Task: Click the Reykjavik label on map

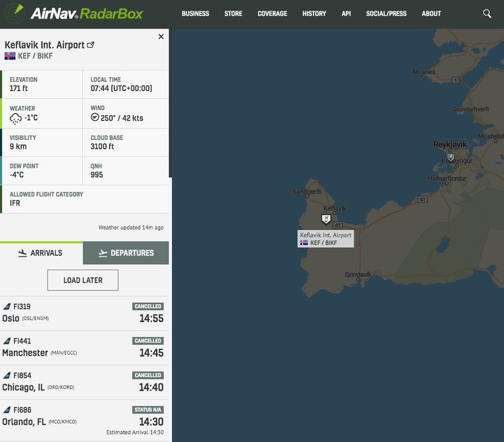Action: [x=450, y=144]
